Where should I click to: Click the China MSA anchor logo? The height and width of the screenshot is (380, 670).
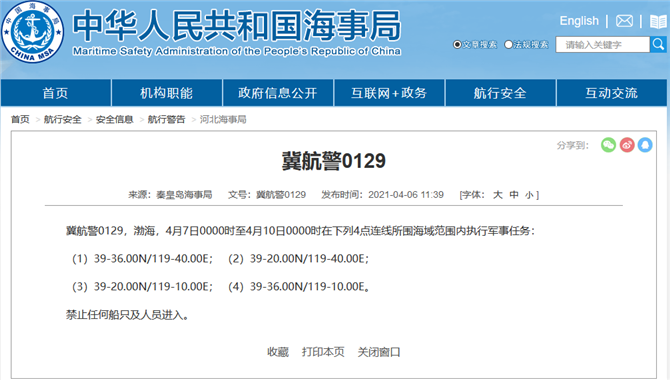click(x=32, y=32)
